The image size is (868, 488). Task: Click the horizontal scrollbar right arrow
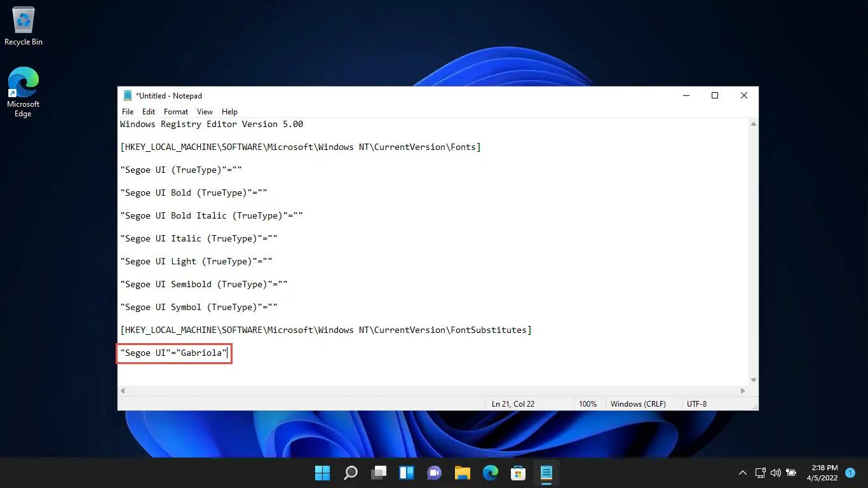[743, 391]
